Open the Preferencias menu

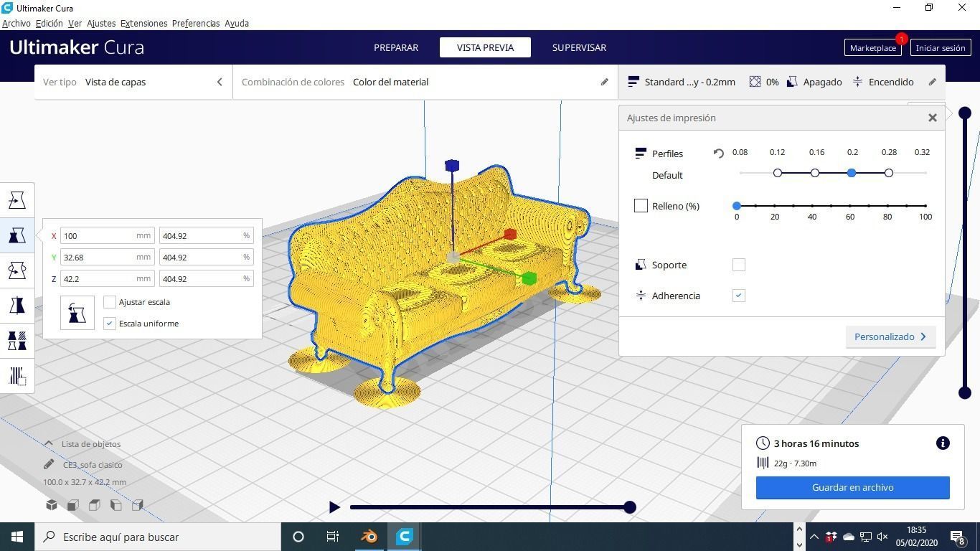coord(196,23)
